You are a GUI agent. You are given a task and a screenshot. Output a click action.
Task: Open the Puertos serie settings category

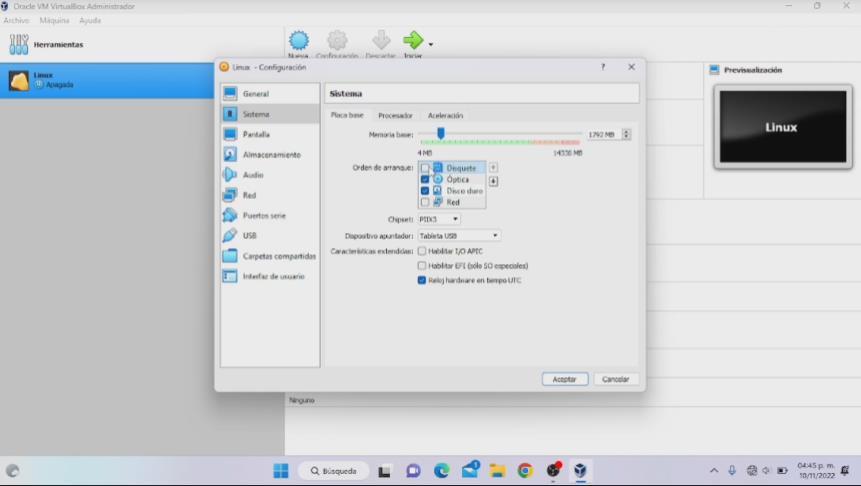click(270, 216)
